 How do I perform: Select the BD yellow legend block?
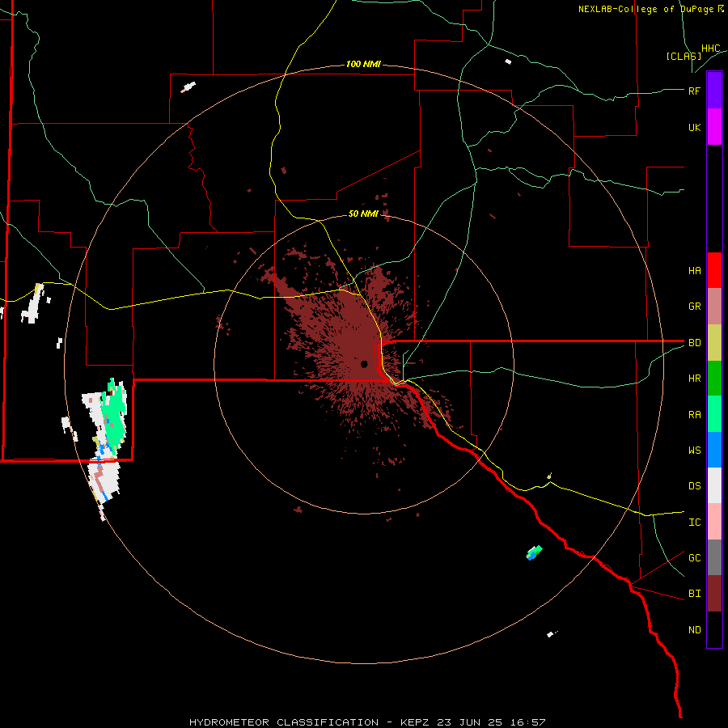click(x=714, y=343)
